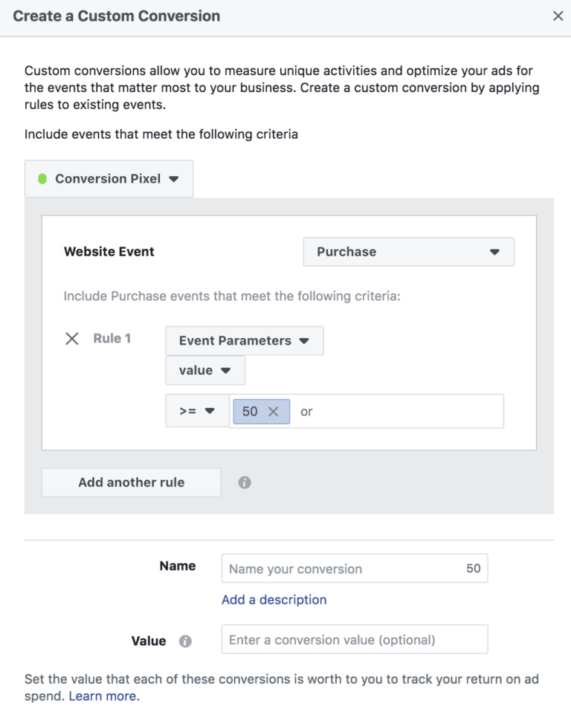Click the green Conversion Pixel status dot
The image size is (571, 728).
pyautogui.click(x=42, y=179)
